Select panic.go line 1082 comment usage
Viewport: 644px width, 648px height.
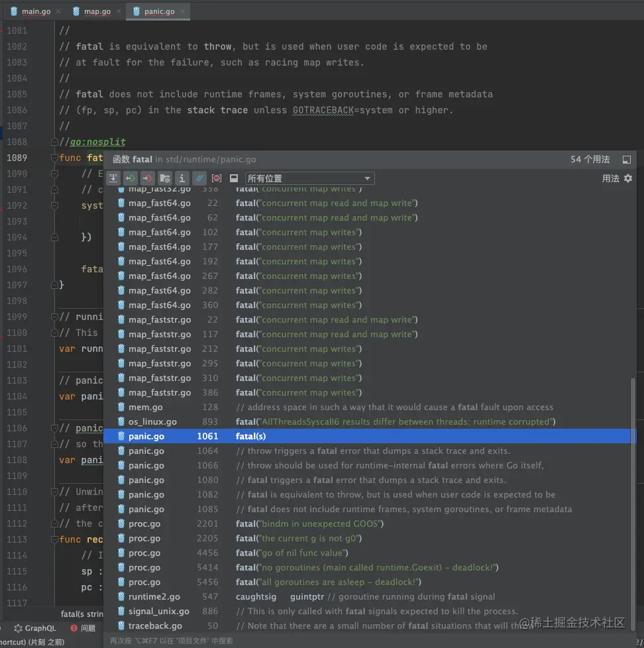[367, 494]
